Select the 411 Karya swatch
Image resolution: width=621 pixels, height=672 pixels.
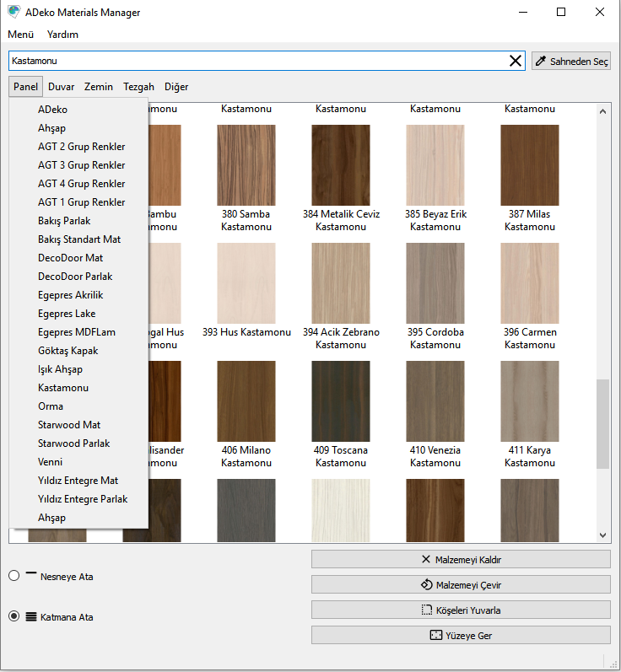click(x=530, y=401)
